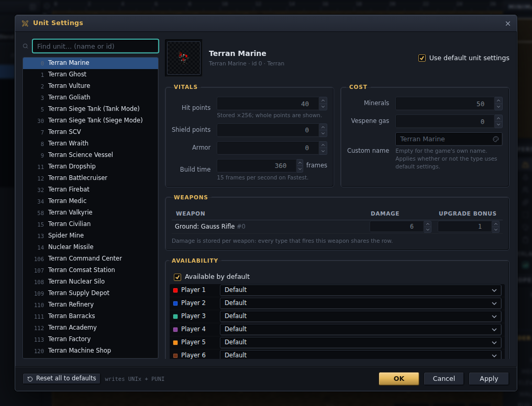The width and height of the screenshot is (532, 406).
Task: Decrease Shield points with down stepper arrow
Action: (x=323, y=133)
